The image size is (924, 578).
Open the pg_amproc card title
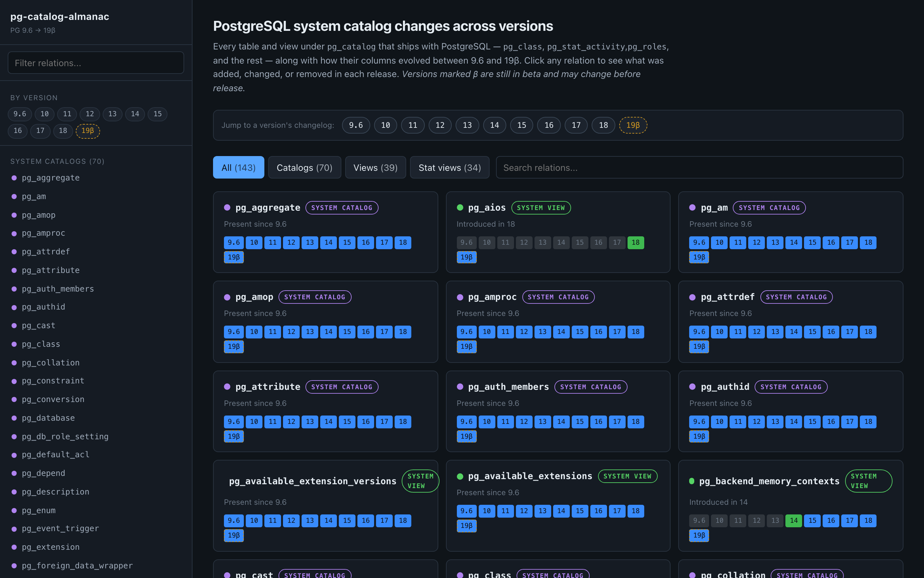pos(492,297)
